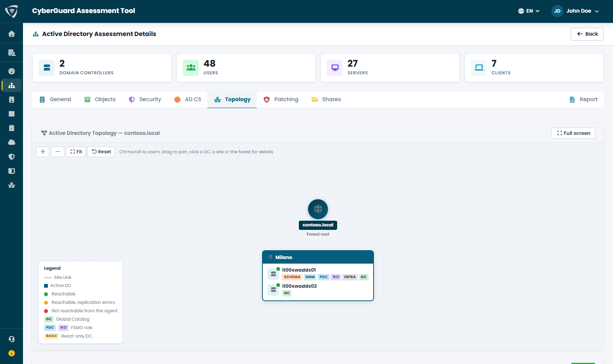This screenshot has height=364, width=613.
Task: Open the four-square grid sidebar icon
Action: pos(11,114)
